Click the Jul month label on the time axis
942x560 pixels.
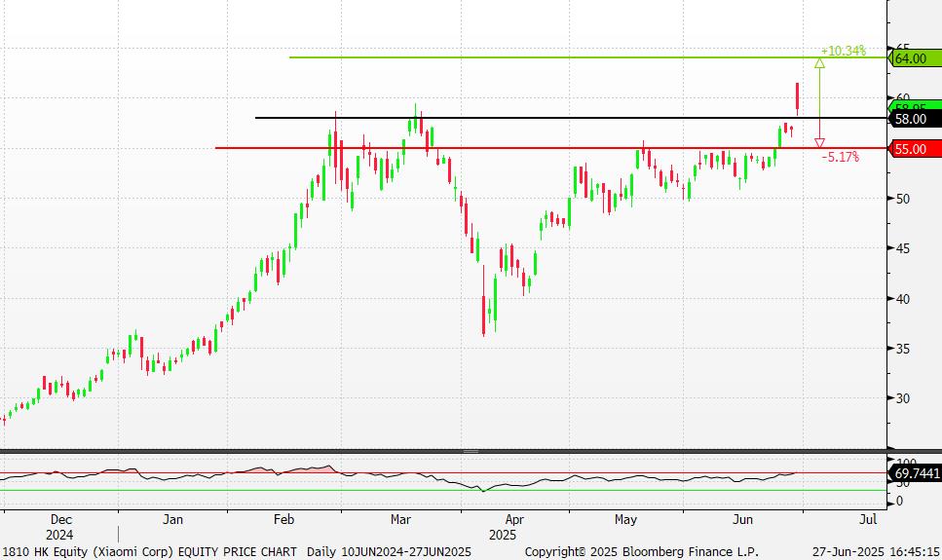[x=868, y=520]
